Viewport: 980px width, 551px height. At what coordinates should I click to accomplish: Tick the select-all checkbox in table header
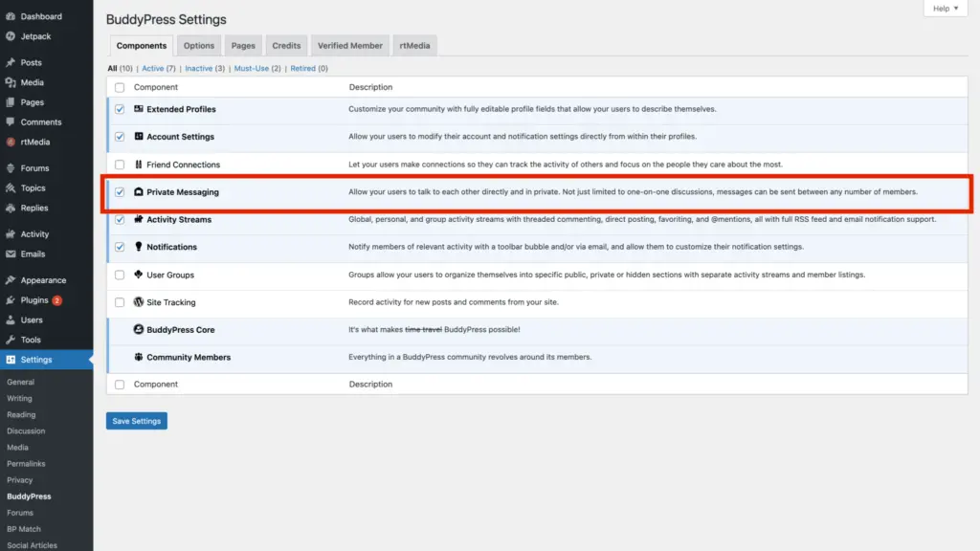point(120,88)
